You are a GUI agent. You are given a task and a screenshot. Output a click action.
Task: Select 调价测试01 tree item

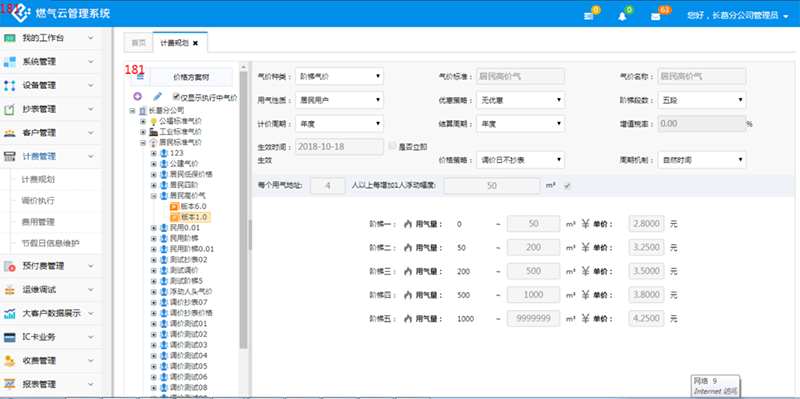coord(188,323)
